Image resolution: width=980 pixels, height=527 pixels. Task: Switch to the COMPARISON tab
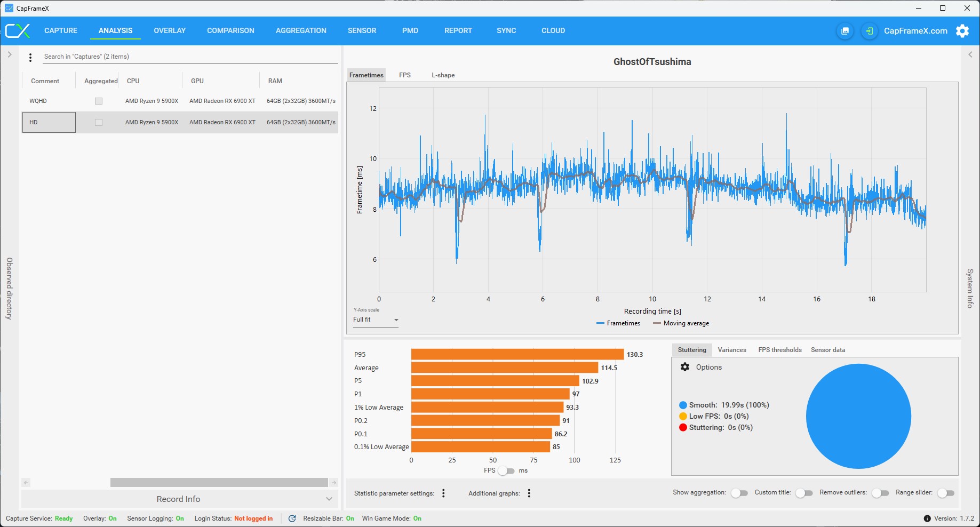click(x=230, y=30)
